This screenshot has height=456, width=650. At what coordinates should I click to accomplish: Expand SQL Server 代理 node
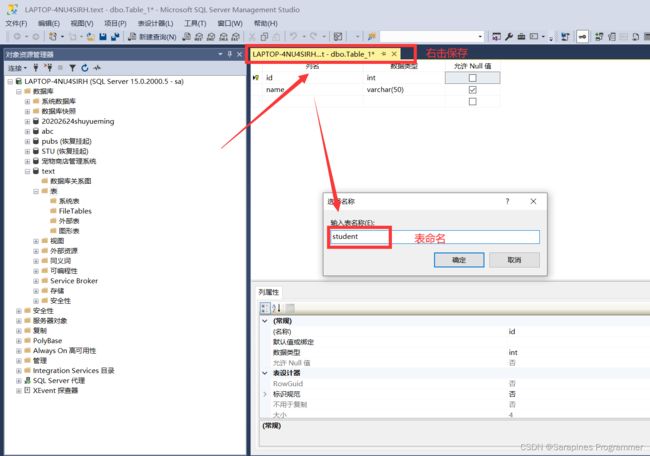pyautogui.click(x=19, y=381)
